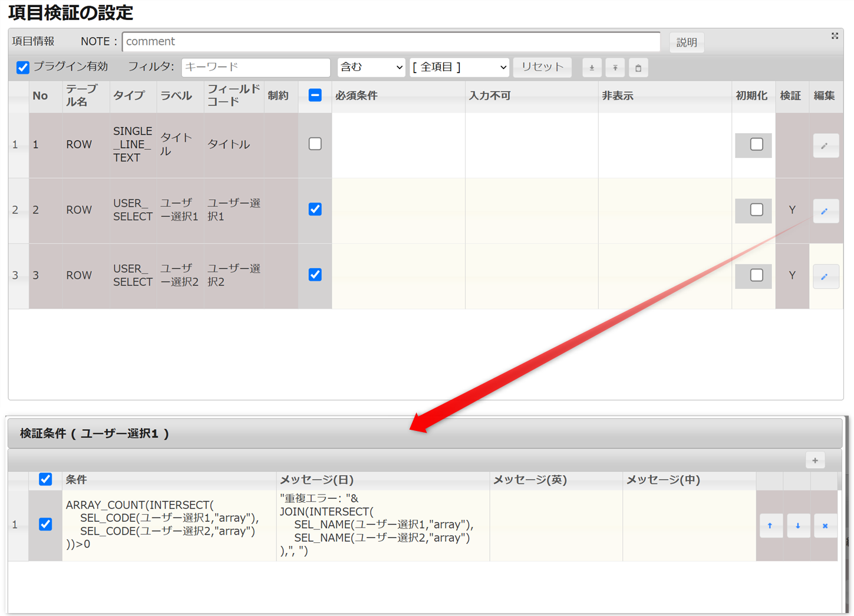
Task: Click the upload (import) icon button
Action: (615, 68)
